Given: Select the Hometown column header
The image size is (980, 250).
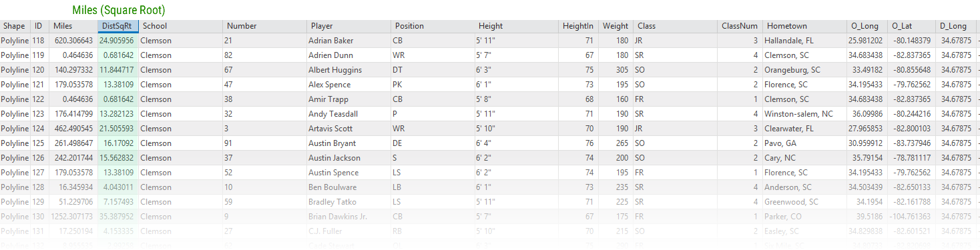Looking at the screenshot, I should pos(804,26).
